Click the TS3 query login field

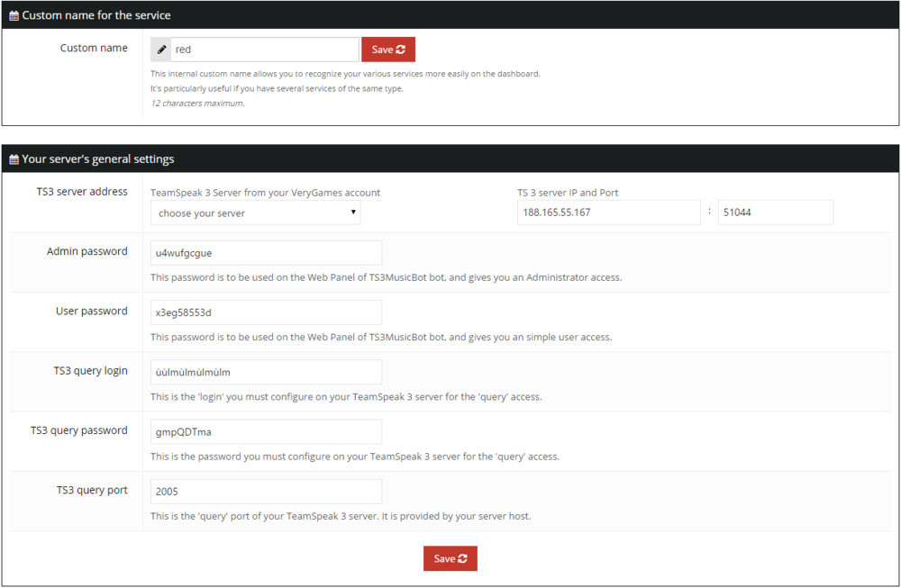266,372
